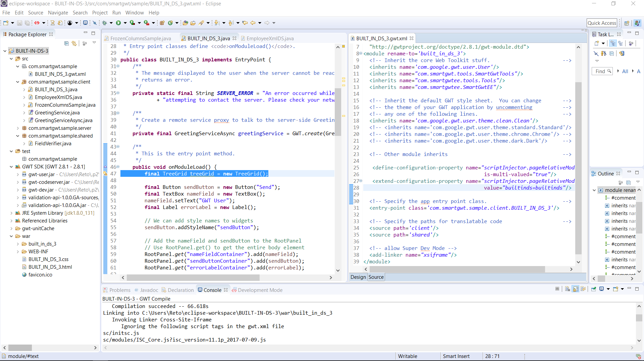This screenshot has height=361, width=644.
Task: Collapse the BUILT-IN-DS-3 project node
Action: pos(5,51)
